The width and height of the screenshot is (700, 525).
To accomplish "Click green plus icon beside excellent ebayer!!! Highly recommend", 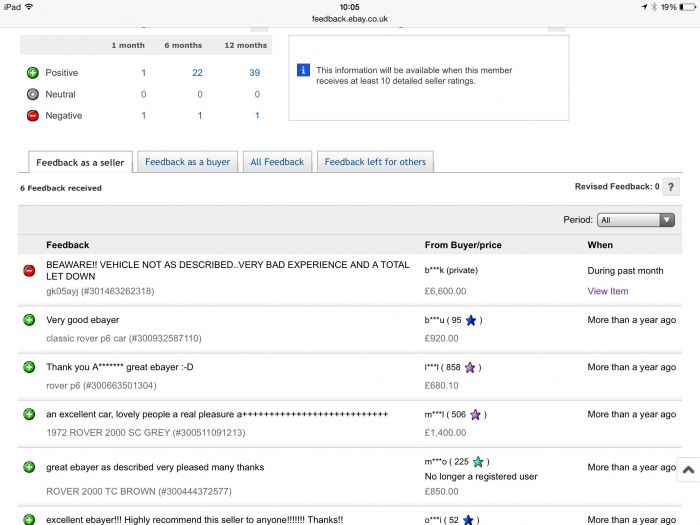I will point(29,520).
